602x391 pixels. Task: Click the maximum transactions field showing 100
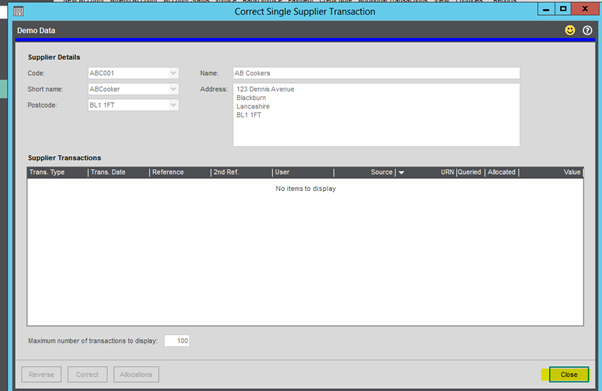[177, 341]
